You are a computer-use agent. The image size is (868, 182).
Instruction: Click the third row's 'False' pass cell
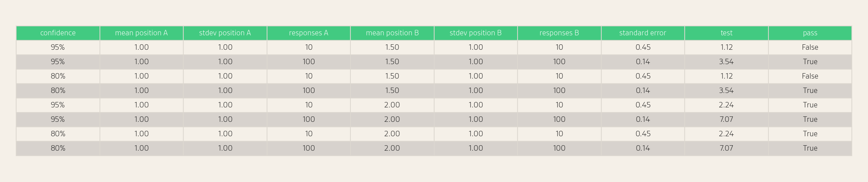(810, 76)
